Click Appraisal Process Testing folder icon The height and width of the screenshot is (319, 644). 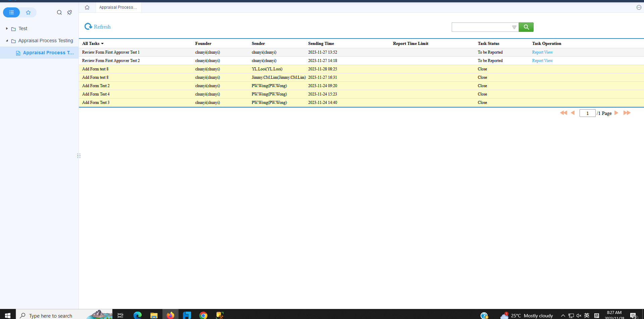13,41
